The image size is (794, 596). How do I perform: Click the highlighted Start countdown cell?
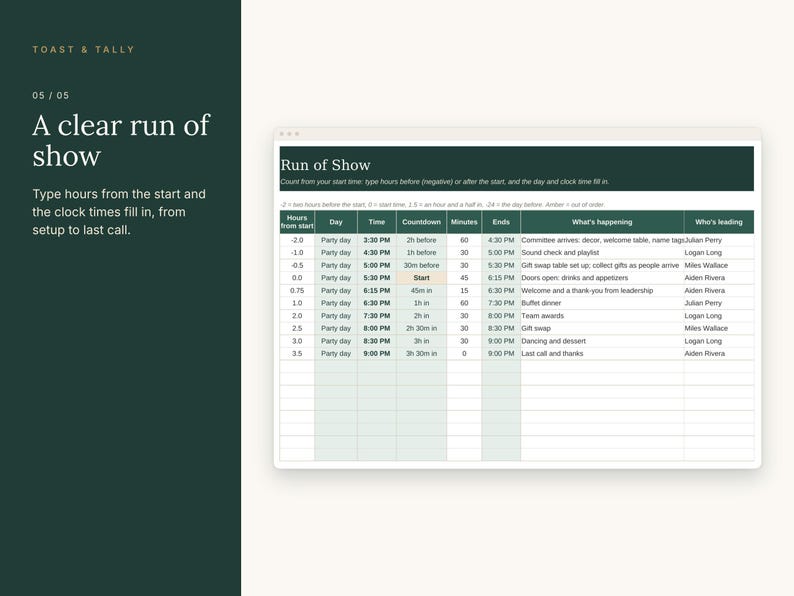click(421, 278)
